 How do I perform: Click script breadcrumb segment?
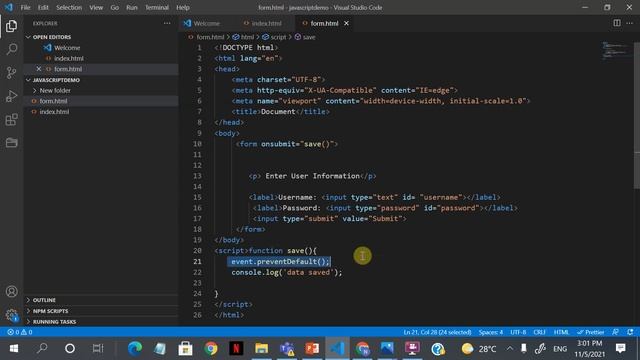click(278, 37)
